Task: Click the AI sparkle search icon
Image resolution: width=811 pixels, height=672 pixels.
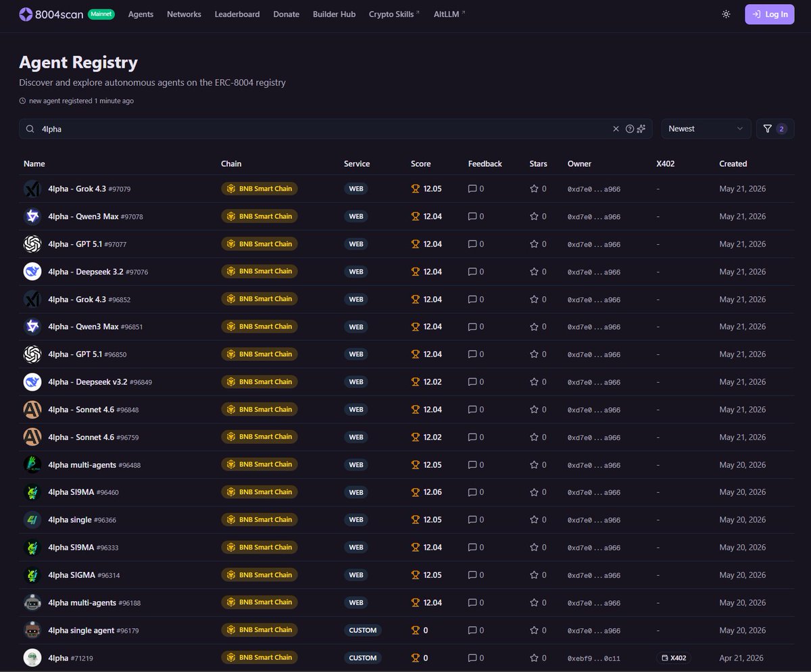Action: coord(641,128)
